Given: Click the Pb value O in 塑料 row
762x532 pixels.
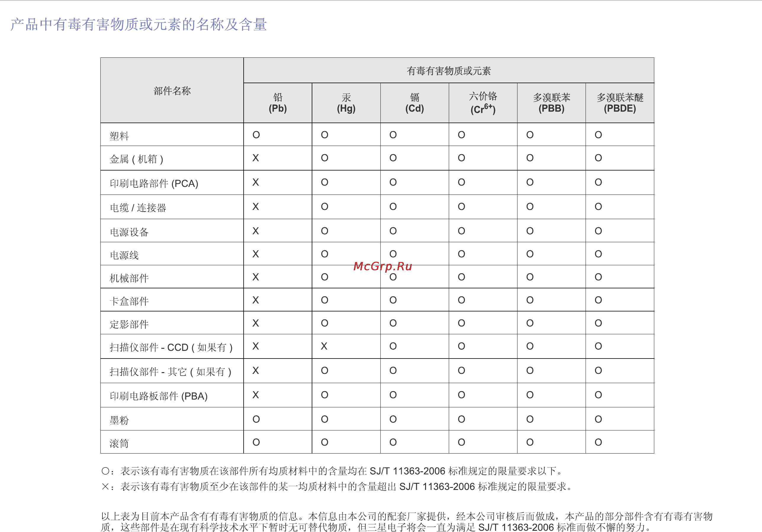Looking at the screenshot, I should 256,135.
